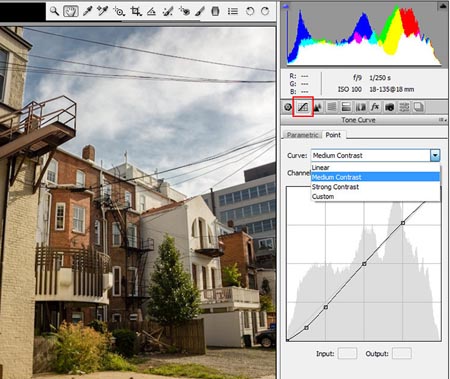Viewport: 450px width, 379px height.
Task: Toggle highlight clipping warning in histogram
Action: (x=443, y=6)
